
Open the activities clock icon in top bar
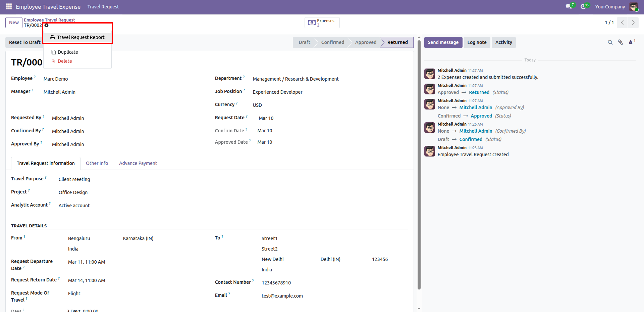[x=583, y=7]
